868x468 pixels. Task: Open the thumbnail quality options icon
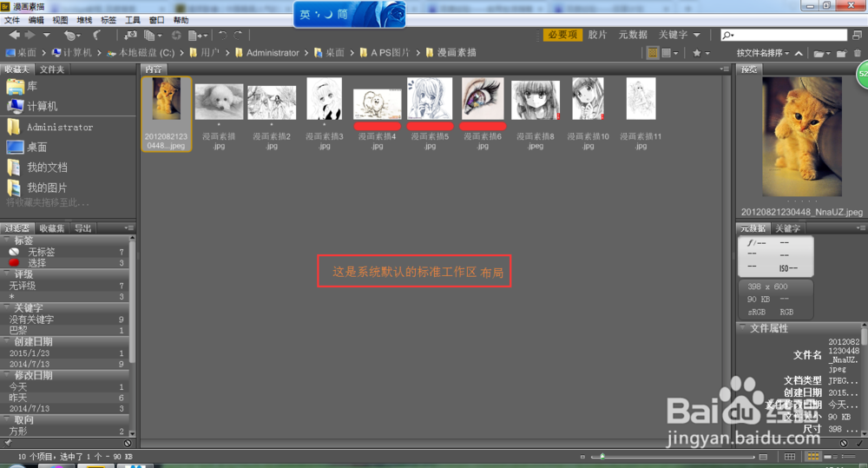(653, 53)
